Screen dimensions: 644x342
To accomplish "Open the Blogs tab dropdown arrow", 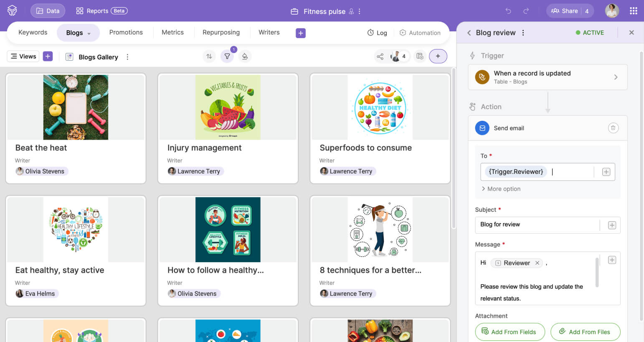I will [x=89, y=33].
